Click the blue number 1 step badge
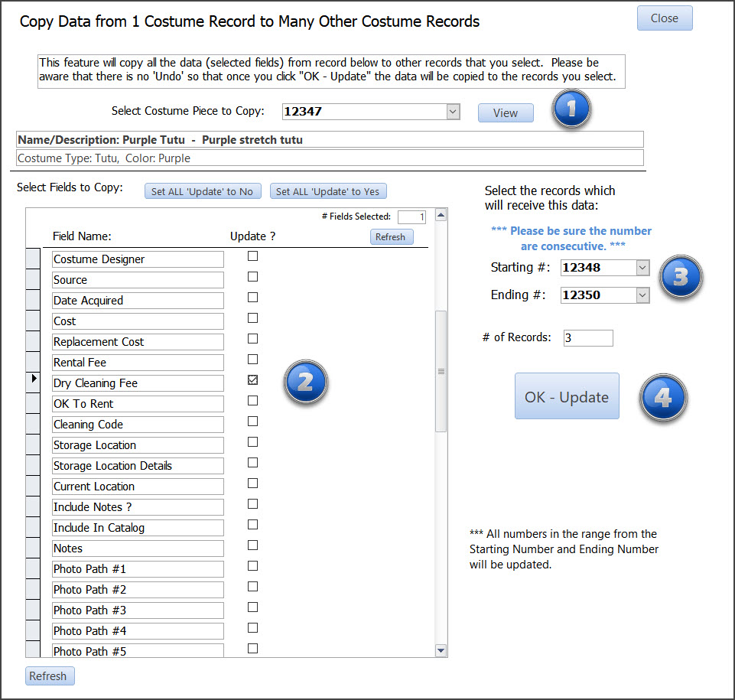Image resolution: width=735 pixels, height=700 pixels. point(570,110)
